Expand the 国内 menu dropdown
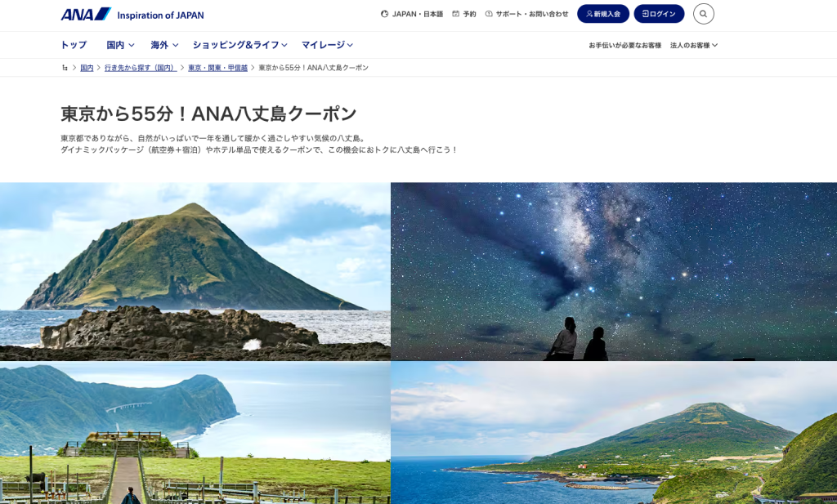The height and width of the screenshot is (504, 837). point(120,45)
